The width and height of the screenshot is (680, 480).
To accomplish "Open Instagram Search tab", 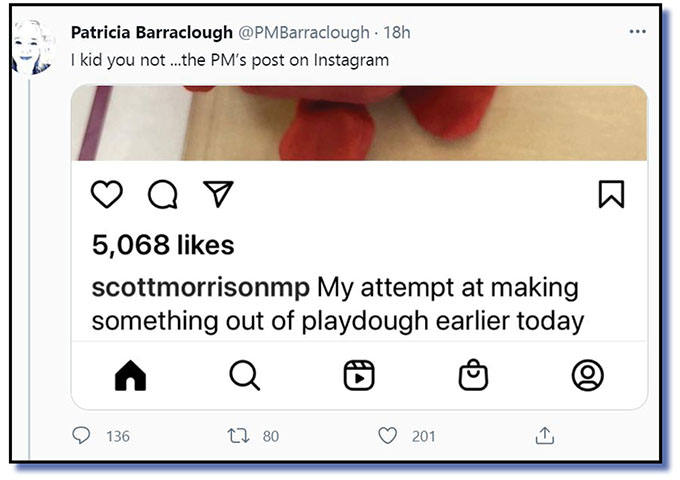I will pos(244,375).
